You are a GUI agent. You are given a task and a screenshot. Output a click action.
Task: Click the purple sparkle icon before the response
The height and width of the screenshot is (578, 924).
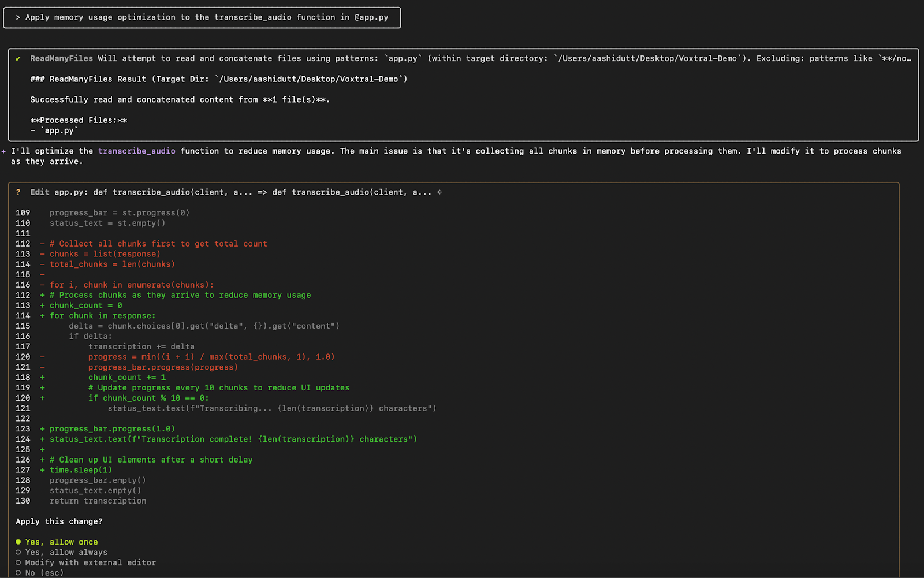tap(4, 151)
